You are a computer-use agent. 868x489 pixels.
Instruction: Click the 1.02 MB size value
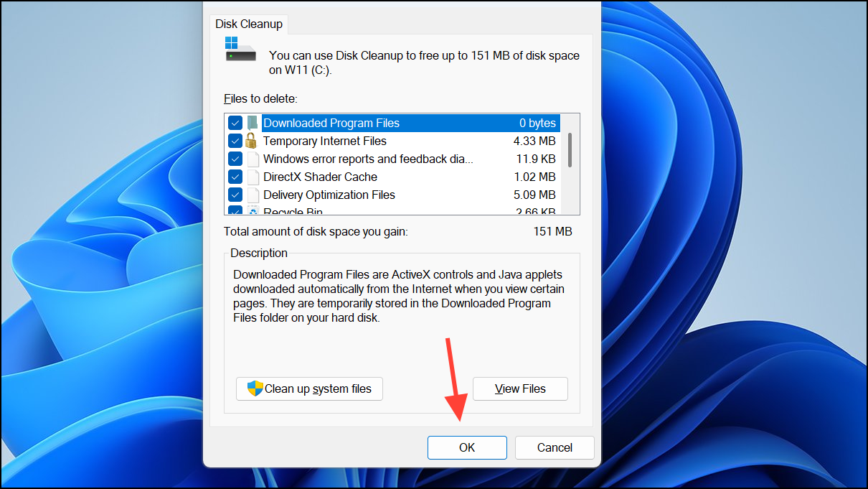pos(534,177)
